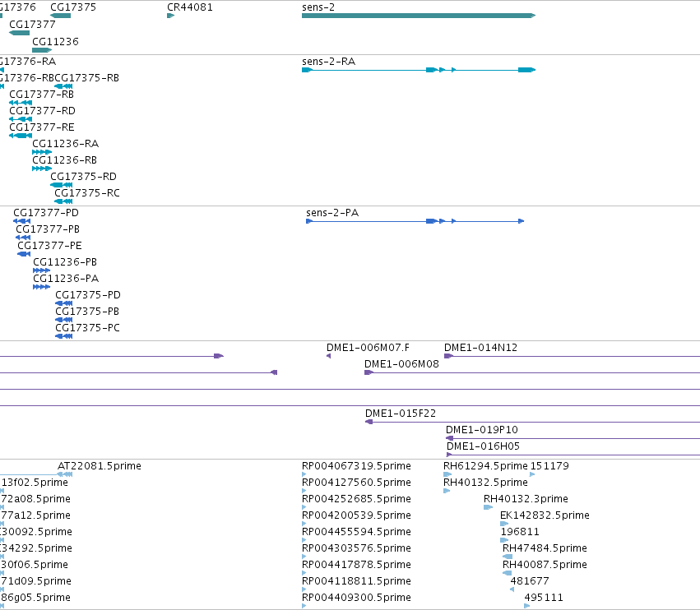Click the EK142832.5prime EST glyph
The width and height of the screenshot is (700, 610).
[504, 524]
